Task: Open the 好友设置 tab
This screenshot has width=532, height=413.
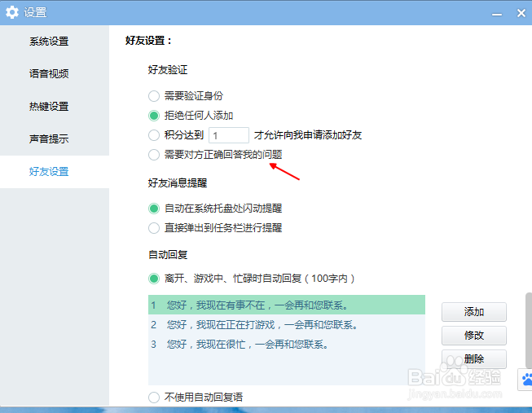Action: point(49,171)
